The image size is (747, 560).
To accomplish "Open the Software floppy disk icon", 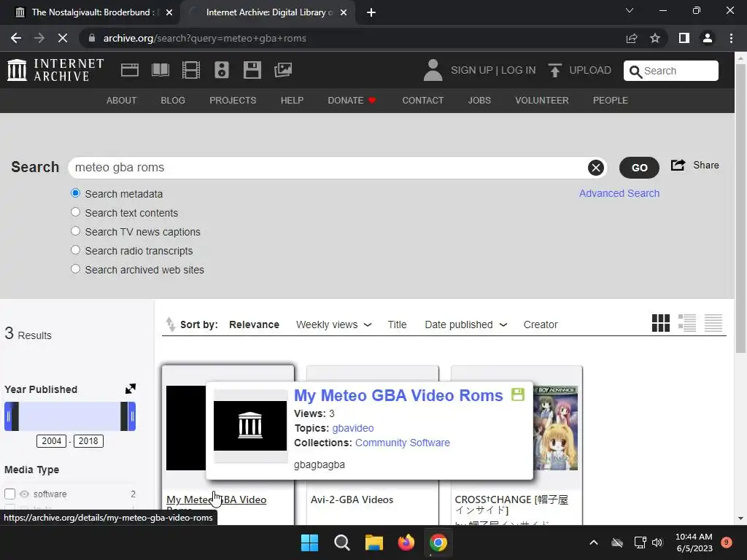I will click(252, 70).
